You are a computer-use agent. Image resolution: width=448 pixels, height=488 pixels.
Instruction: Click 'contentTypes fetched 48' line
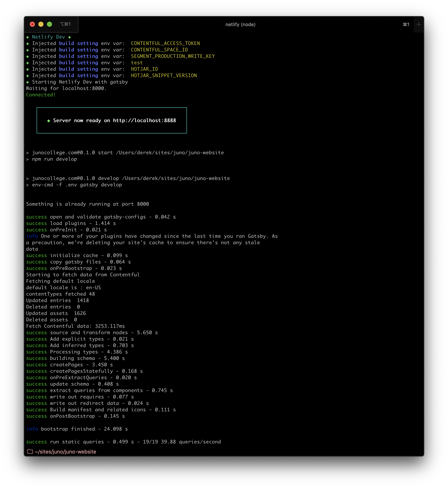[61, 294]
